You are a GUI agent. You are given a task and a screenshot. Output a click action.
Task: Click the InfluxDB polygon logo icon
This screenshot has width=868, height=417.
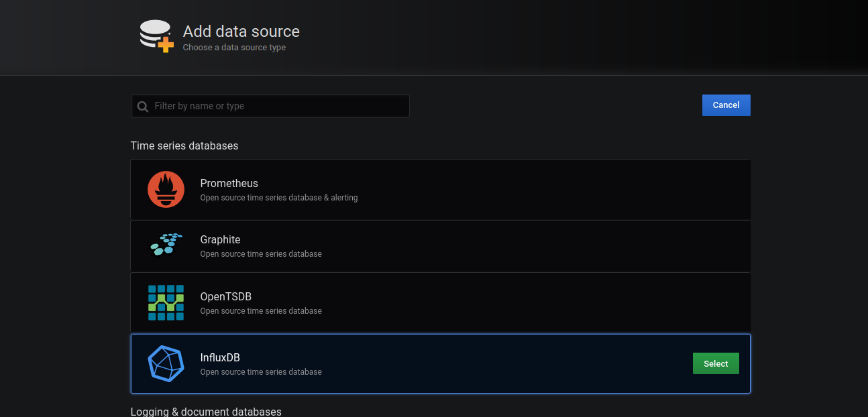[x=166, y=363]
